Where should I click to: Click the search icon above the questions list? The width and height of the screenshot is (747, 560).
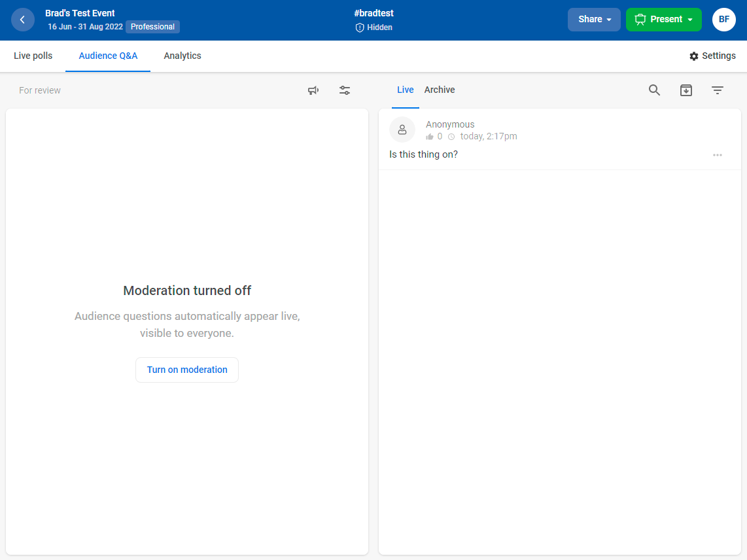point(654,90)
